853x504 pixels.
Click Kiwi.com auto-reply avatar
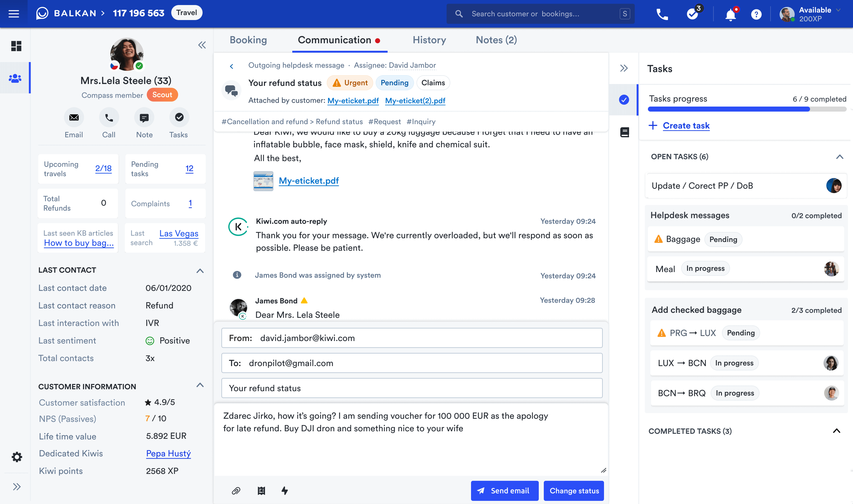pos(238,227)
